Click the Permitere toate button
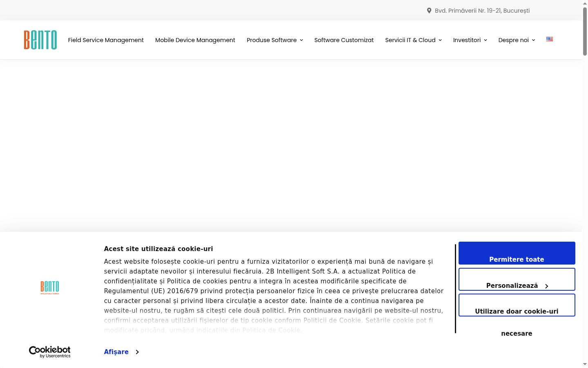The width and height of the screenshot is (588, 368). coord(517,253)
